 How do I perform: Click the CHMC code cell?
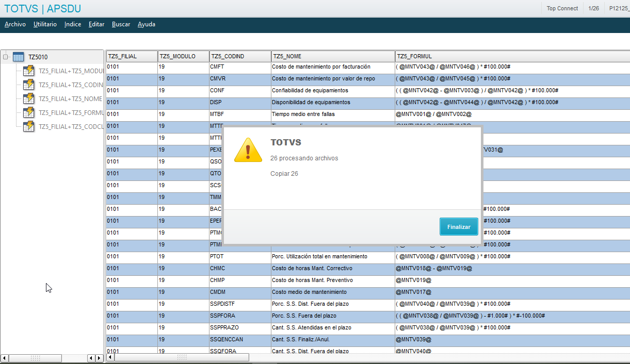pyautogui.click(x=240, y=269)
